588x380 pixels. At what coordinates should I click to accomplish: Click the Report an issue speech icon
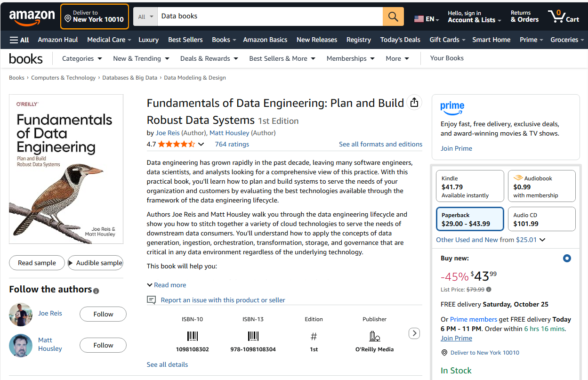(x=152, y=300)
